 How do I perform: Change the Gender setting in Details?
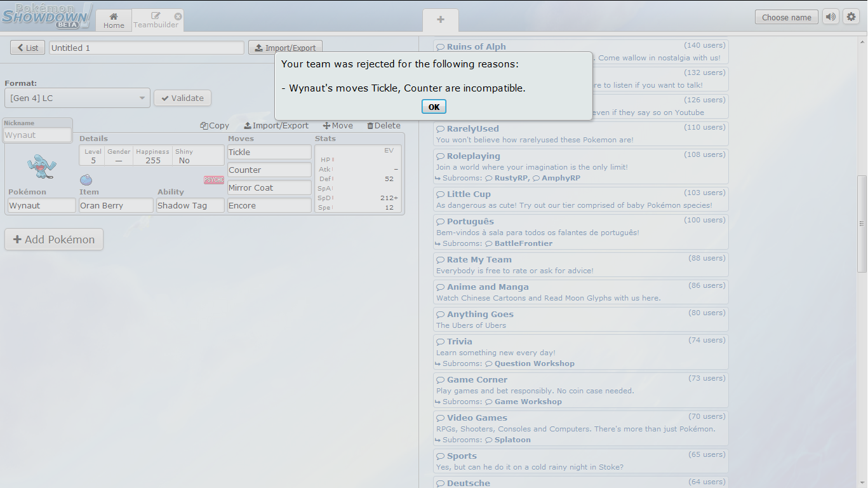pyautogui.click(x=119, y=156)
